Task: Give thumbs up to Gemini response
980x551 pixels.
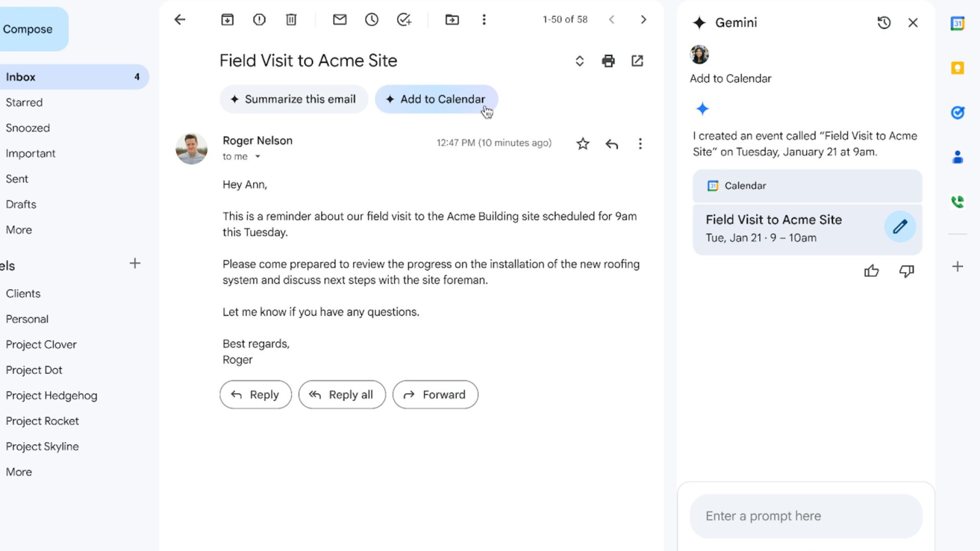Action: pyautogui.click(x=871, y=271)
